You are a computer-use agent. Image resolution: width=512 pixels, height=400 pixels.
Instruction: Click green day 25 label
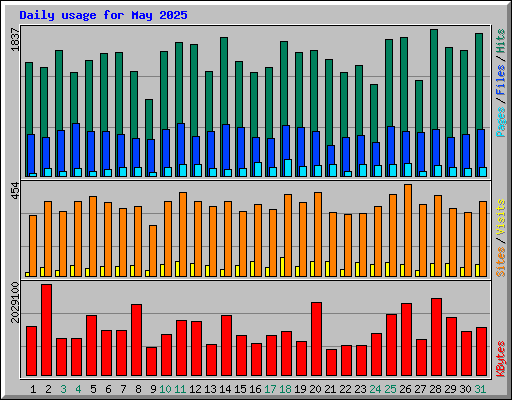coord(390,389)
